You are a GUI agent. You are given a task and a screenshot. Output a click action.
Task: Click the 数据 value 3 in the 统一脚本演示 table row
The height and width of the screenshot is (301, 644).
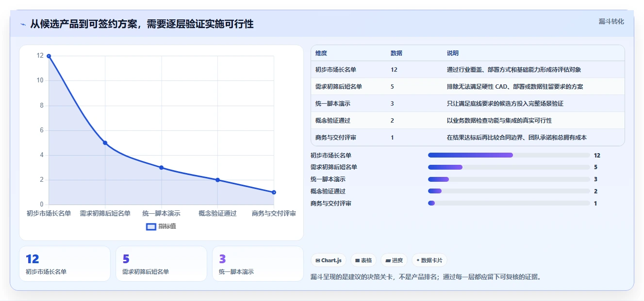point(392,104)
